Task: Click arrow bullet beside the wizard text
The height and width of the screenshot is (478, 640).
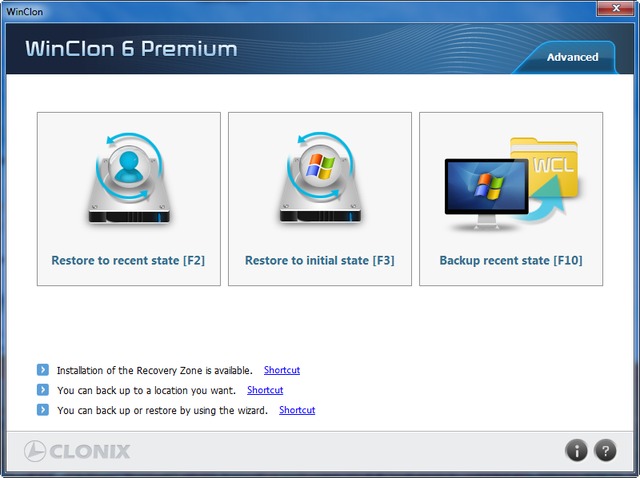Action: tap(43, 410)
